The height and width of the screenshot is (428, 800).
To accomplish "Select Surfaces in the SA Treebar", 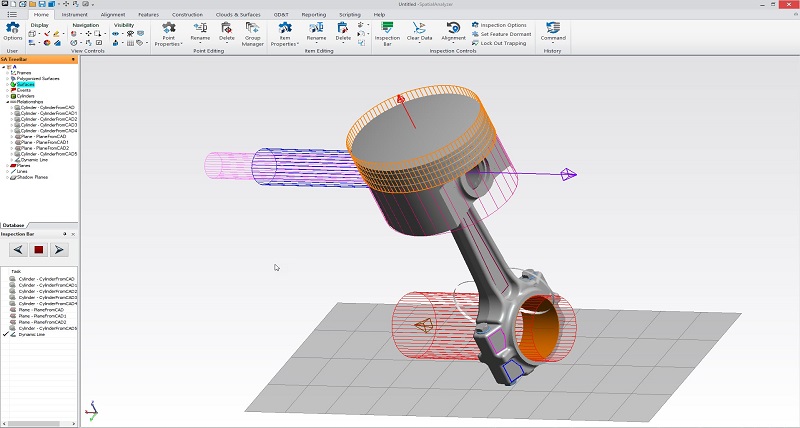I will (25, 84).
